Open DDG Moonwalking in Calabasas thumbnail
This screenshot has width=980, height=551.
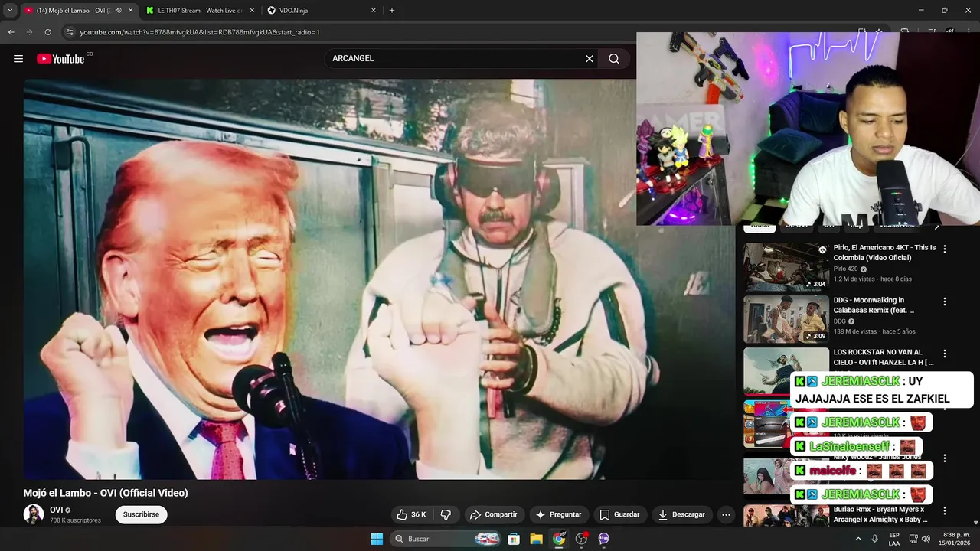(786, 319)
